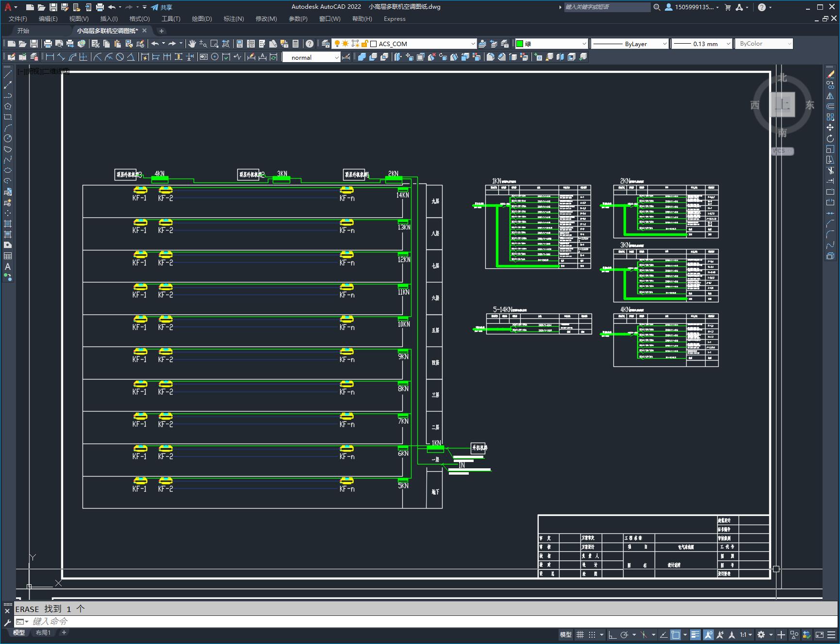Image resolution: width=840 pixels, height=644 pixels.
Task: Choose the Circle draw tool
Action: tap(8, 138)
